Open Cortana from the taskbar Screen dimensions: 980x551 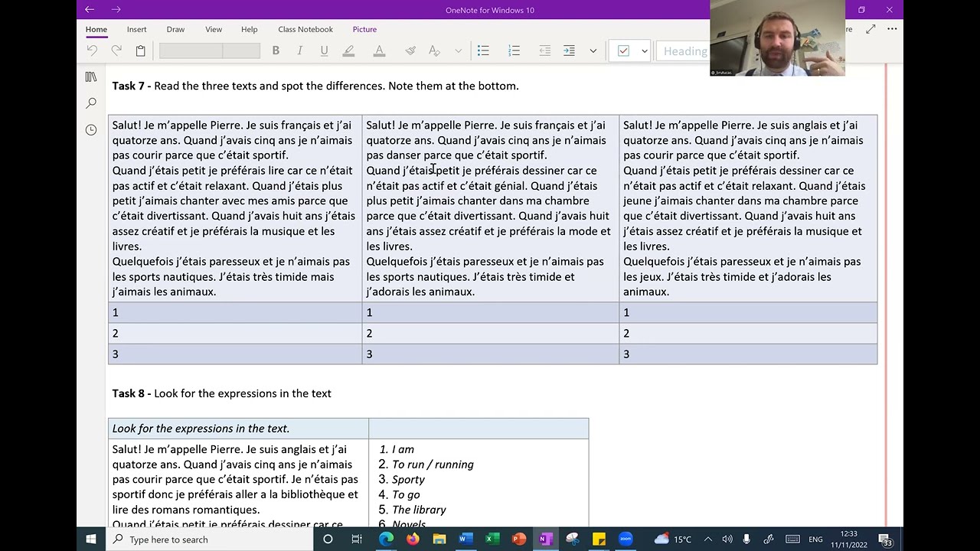tap(328, 540)
